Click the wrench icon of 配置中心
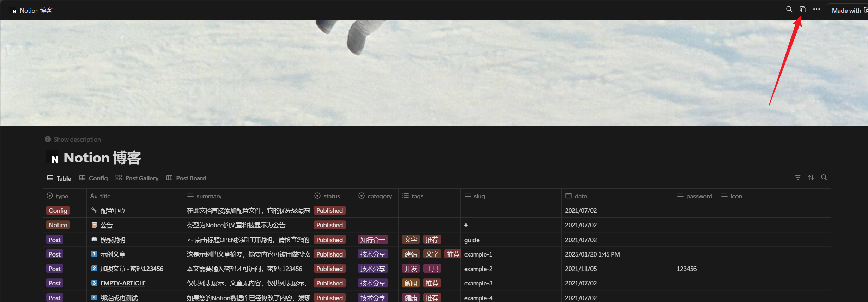 click(x=94, y=210)
